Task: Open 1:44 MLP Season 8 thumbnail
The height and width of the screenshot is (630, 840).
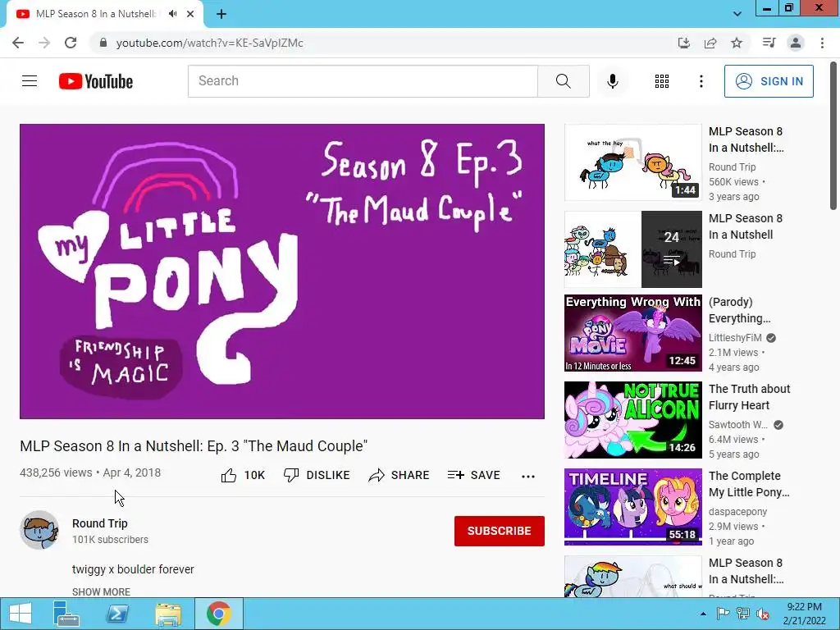Action: (x=632, y=162)
